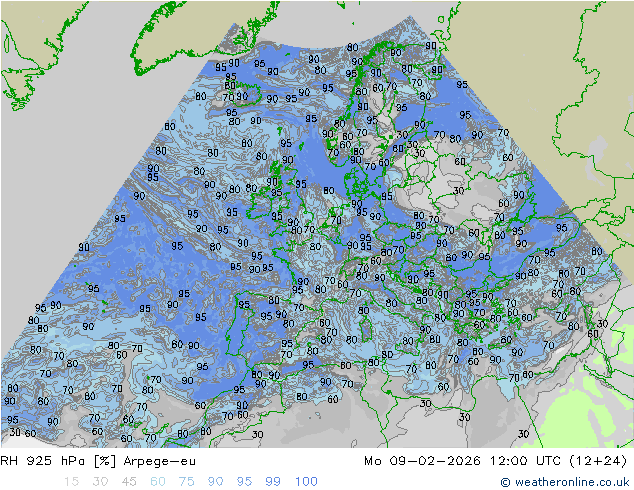Screen dimensions: 634x490
Task: Click legend value 95
Action: 244,482
